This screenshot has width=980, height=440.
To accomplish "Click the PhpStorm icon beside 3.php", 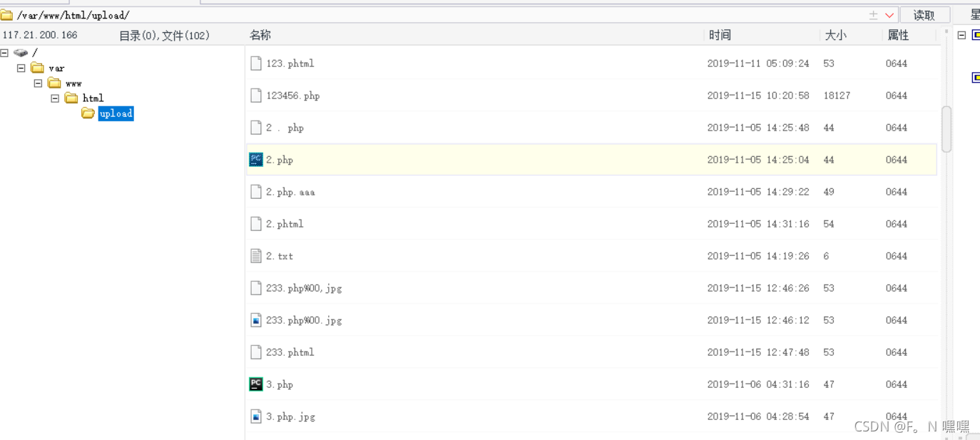I will (256, 384).
